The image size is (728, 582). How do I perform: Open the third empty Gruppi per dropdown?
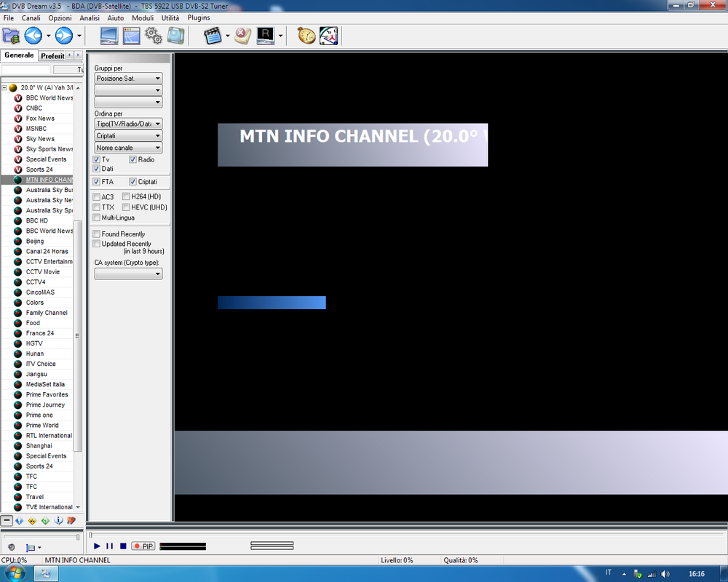(x=128, y=102)
